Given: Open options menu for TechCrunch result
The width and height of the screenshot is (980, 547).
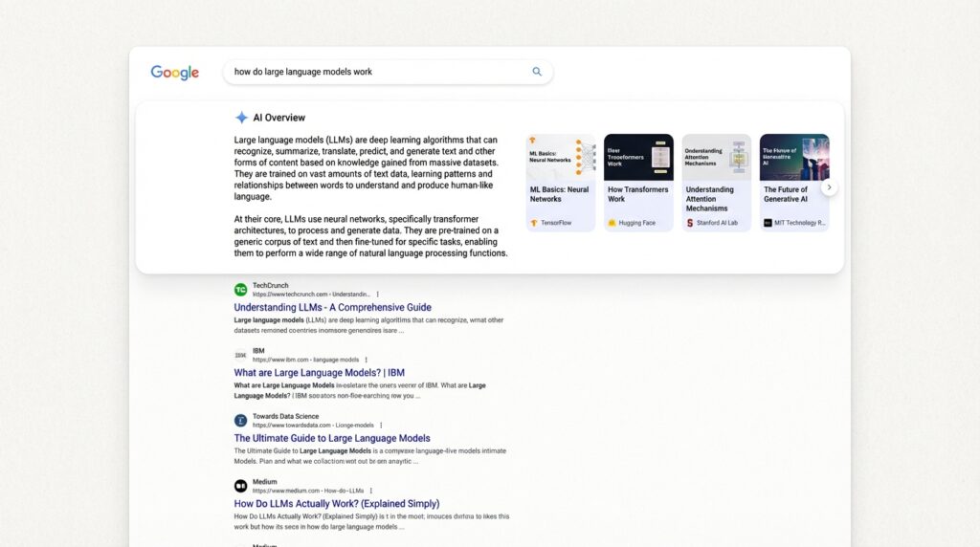Looking at the screenshot, I should pyautogui.click(x=378, y=295).
